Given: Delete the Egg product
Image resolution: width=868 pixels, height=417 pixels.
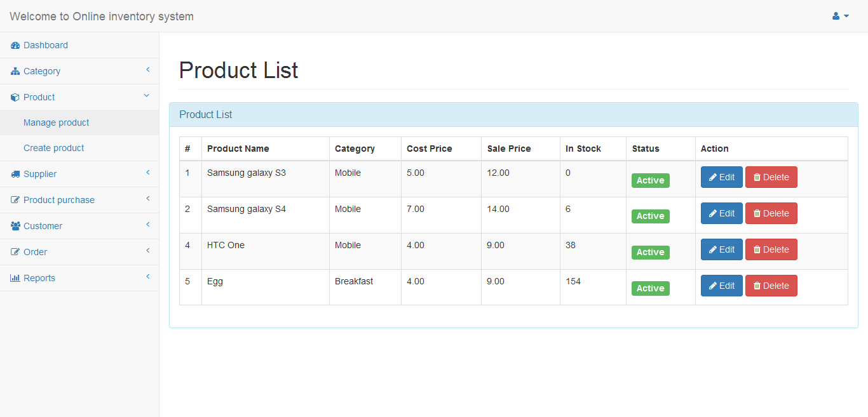Looking at the screenshot, I should pos(771,286).
